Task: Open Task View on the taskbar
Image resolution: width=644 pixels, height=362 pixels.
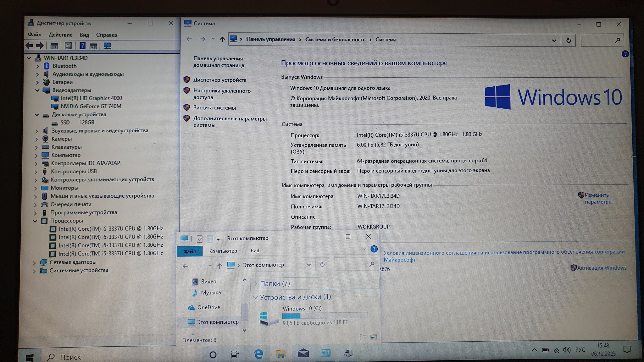Action: pyautogui.click(x=235, y=354)
